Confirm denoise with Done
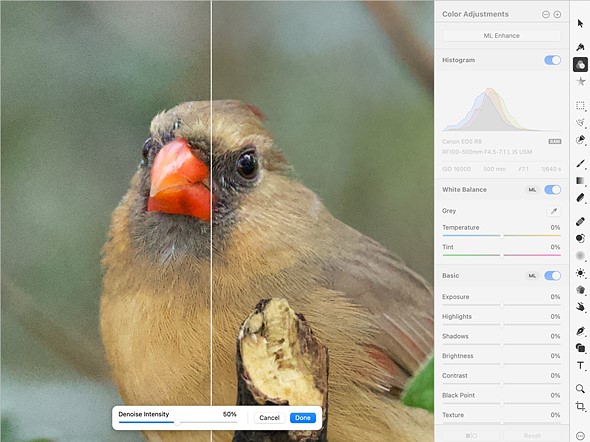Image resolution: width=590 pixels, height=442 pixels. click(x=303, y=418)
